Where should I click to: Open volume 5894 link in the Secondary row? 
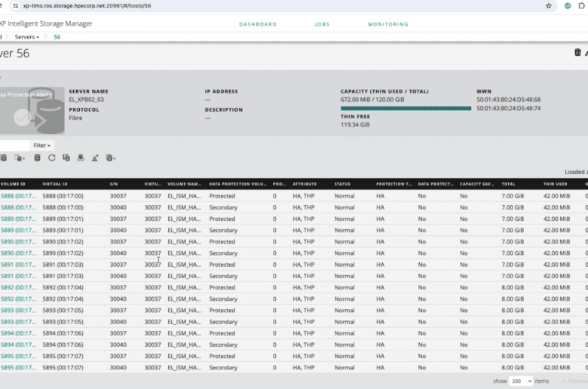(18, 345)
